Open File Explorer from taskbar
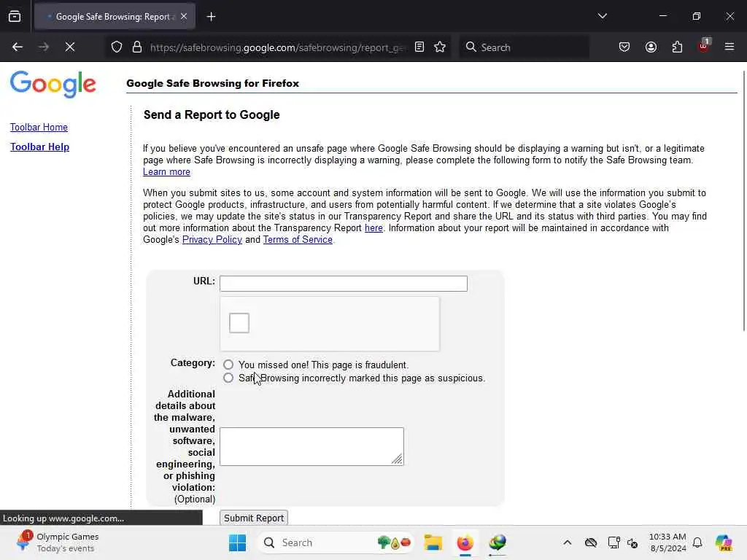Image resolution: width=747 pixels, height=560 pixels. [x=433, y=542]
